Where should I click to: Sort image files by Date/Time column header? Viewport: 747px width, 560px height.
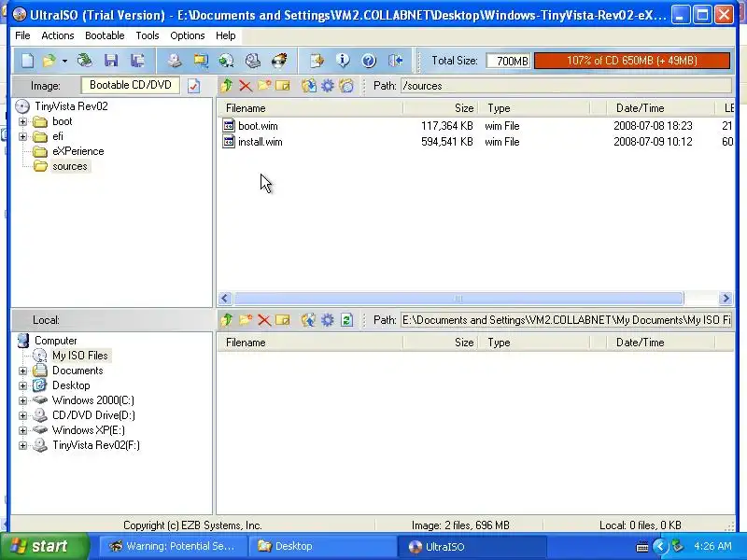(660, 108)
